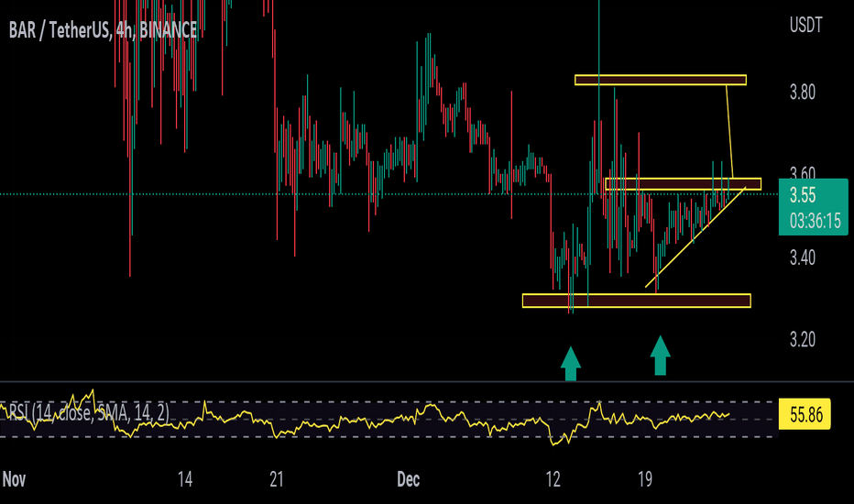The width and height of the screenshot is (854, 504).
Task: Click the Dec date label
Action: (409, 479)
